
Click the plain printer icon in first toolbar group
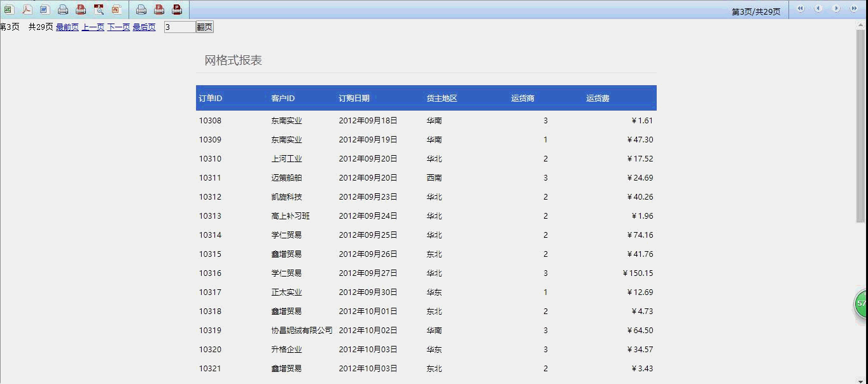coord(63,10)
